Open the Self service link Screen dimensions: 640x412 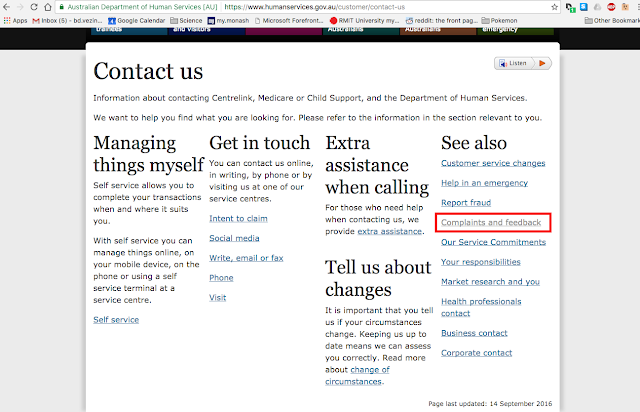[x=116, y=320]
